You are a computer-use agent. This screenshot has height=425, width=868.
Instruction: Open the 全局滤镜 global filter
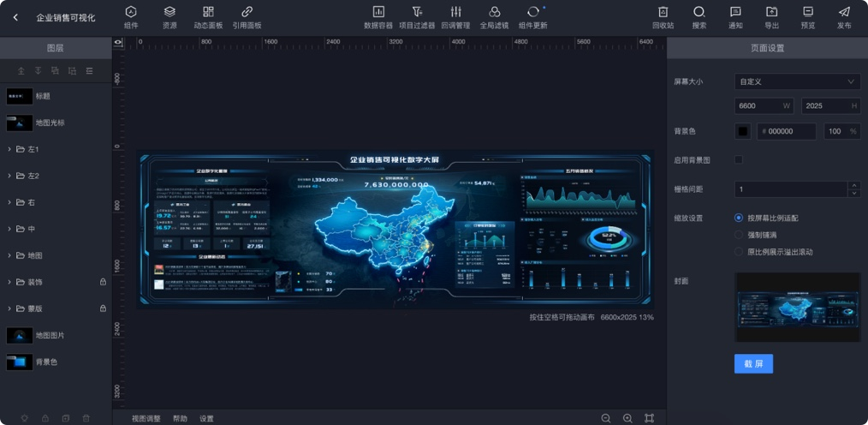494,18
